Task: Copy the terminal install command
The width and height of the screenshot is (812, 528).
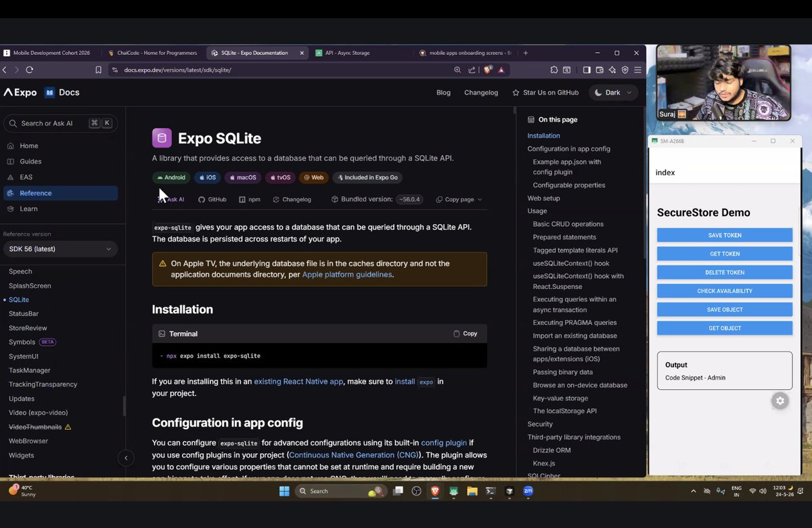Action: tap(466, 334)
